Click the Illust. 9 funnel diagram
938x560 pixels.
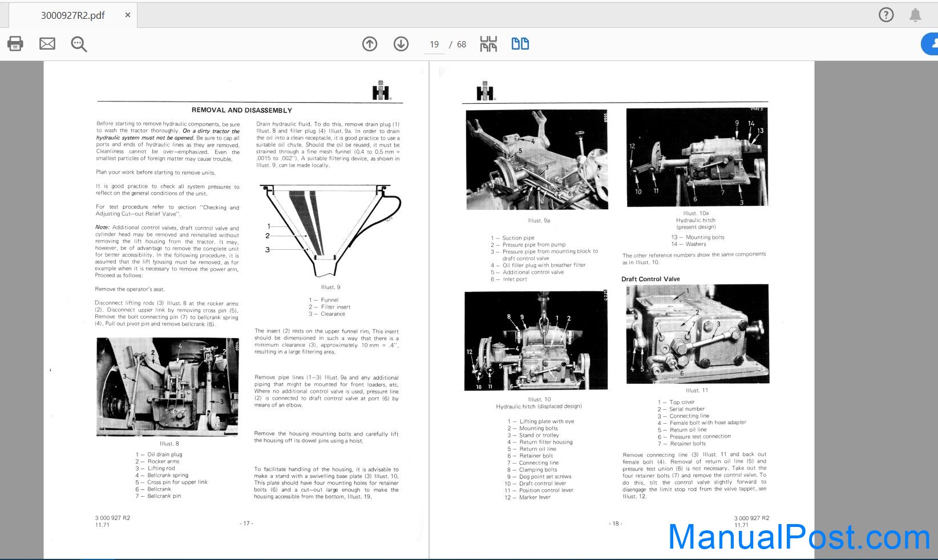[330, 231]
